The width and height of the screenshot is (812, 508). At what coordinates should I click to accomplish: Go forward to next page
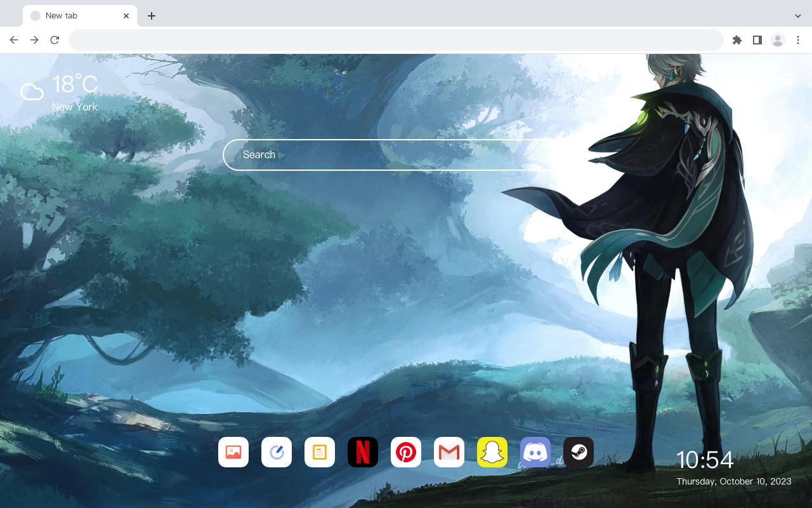point(34,40)
